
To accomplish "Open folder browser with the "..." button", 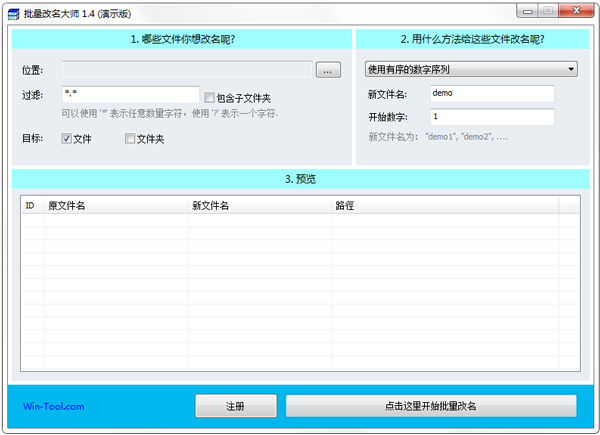I will pos(328,70).
